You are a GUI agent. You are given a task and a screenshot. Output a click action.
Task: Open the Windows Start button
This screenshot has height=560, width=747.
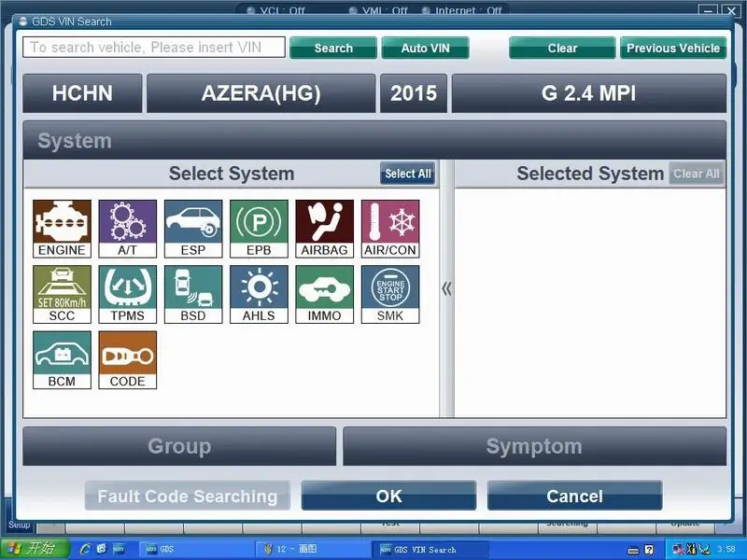point(35,549)
